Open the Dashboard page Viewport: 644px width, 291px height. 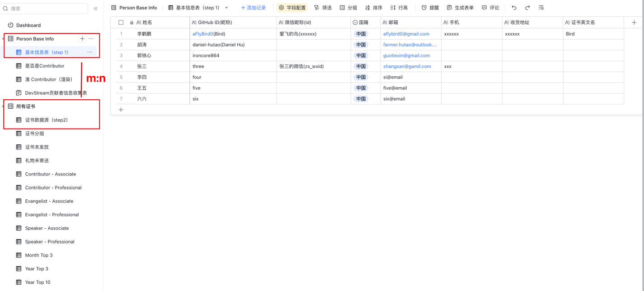click(28, 25)
